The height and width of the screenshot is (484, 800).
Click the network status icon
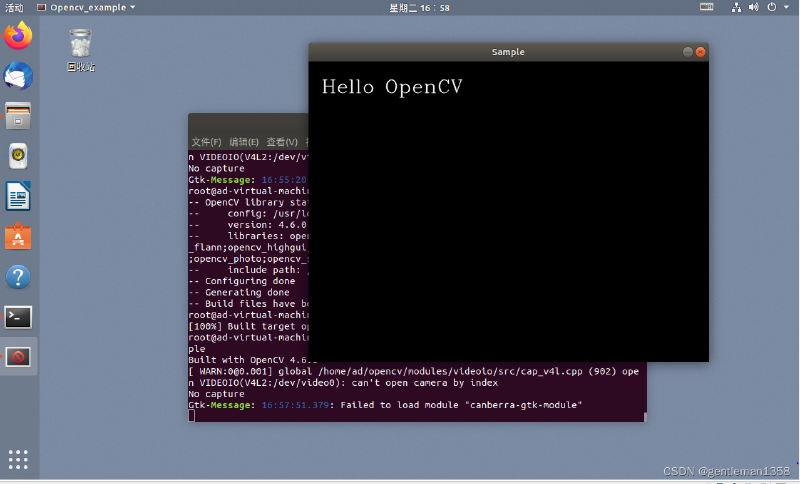coord(736,7)
